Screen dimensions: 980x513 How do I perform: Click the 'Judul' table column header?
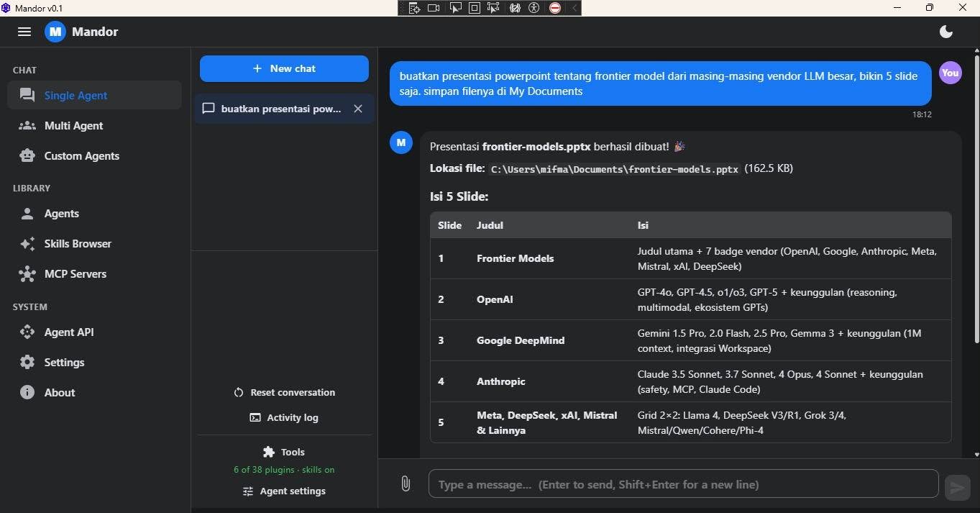pos(490,225)
